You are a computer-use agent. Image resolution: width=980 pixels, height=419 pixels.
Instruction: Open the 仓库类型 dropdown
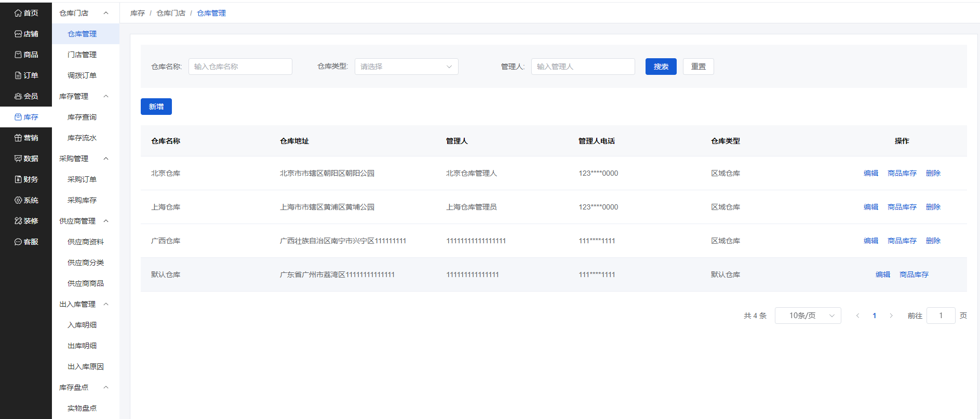click(407, 67)
